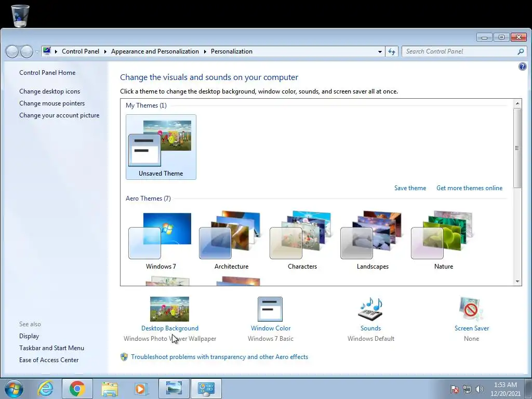
Task: Open Change your account picture
Action: [x=59, y=115]
